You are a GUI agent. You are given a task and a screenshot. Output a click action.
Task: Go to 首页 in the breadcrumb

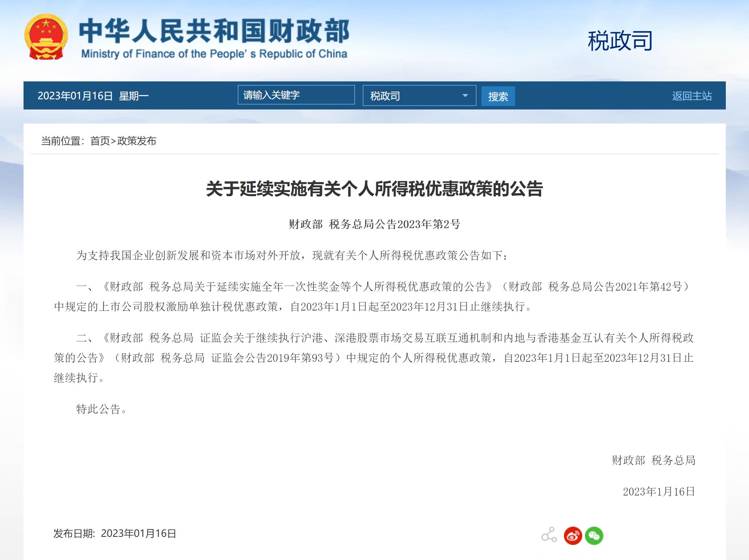[x=100, y=141]
